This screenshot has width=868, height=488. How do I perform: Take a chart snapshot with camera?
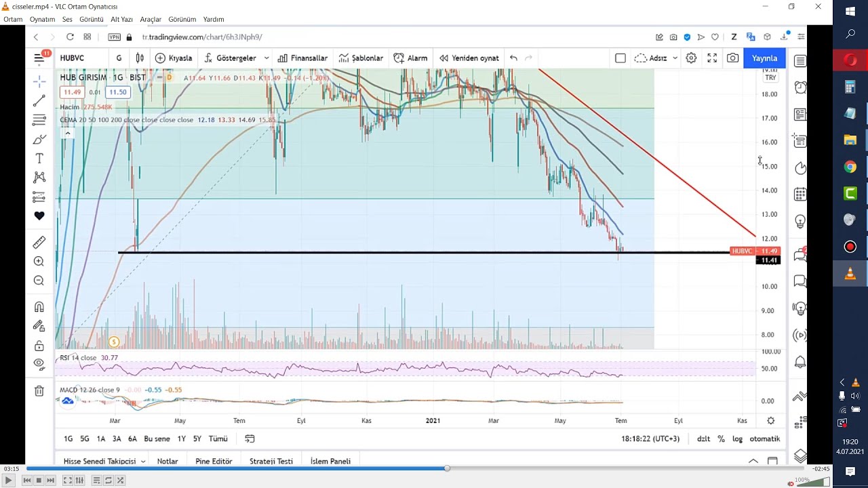point(732,58)
